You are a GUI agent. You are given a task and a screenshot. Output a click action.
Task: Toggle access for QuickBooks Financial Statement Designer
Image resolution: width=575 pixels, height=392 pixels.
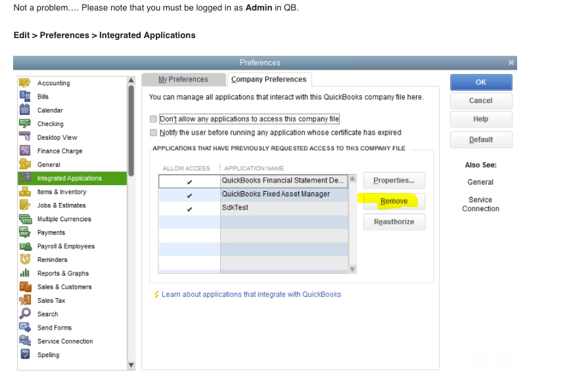[189, 182]
